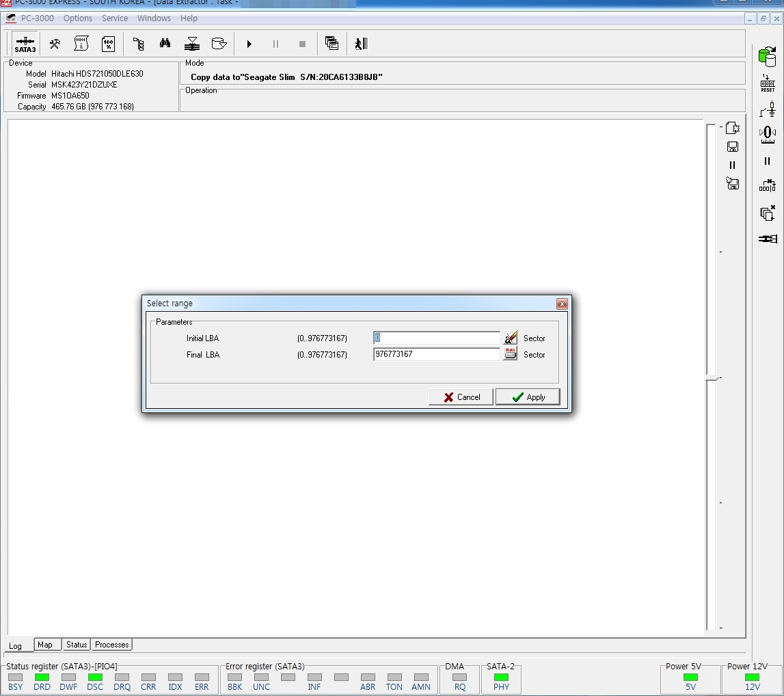Click the firmware value MS1OA650
The width and height of the screenshot is (784, 696).
[70, 96]
